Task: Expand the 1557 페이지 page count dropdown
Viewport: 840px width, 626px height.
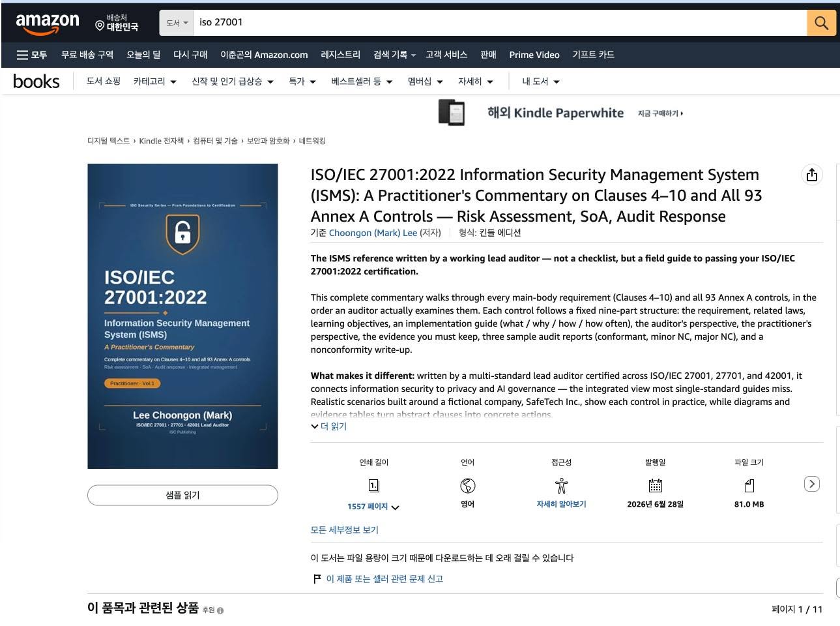Action: pyautogui.click(x=373, y=507)
